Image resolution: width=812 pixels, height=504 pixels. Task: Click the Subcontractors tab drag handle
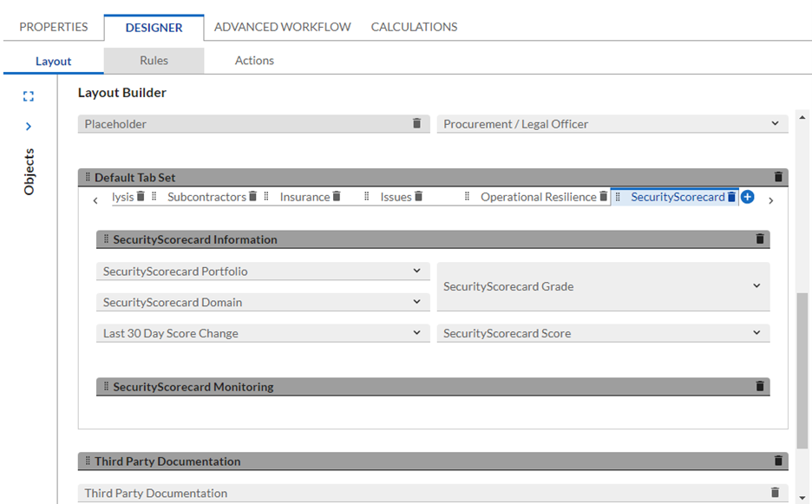[x=154, y=196]
